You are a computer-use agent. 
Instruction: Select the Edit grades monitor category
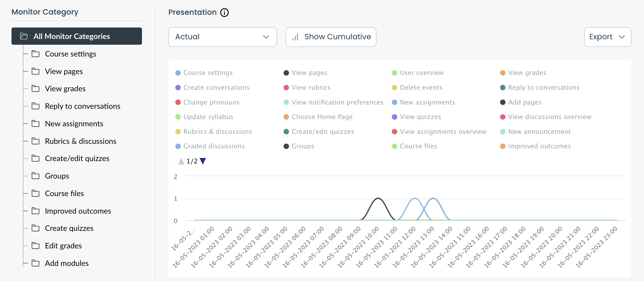[x=63, y=246]
